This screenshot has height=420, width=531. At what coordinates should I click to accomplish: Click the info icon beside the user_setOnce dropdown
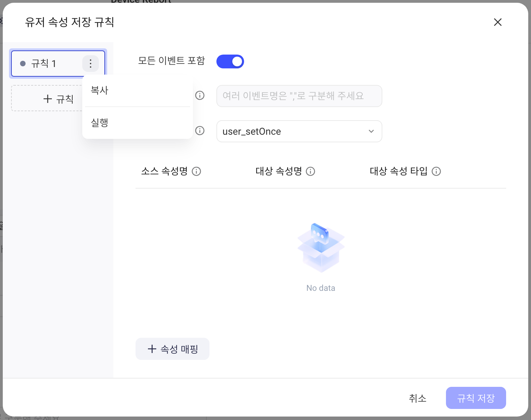point(200,131)
